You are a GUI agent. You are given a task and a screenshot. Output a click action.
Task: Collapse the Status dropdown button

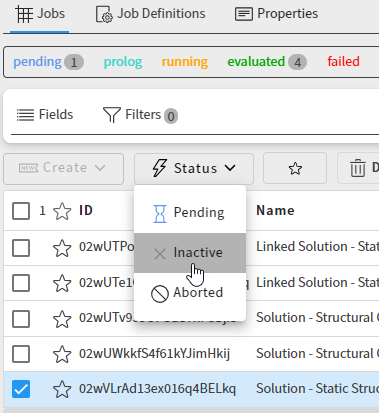194,168
